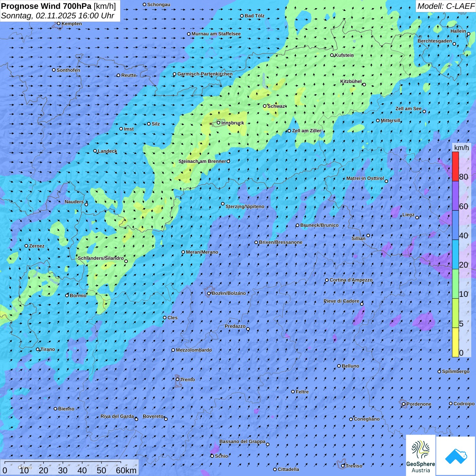
Task: Click the Predazzo label
Action: [235, 326]
